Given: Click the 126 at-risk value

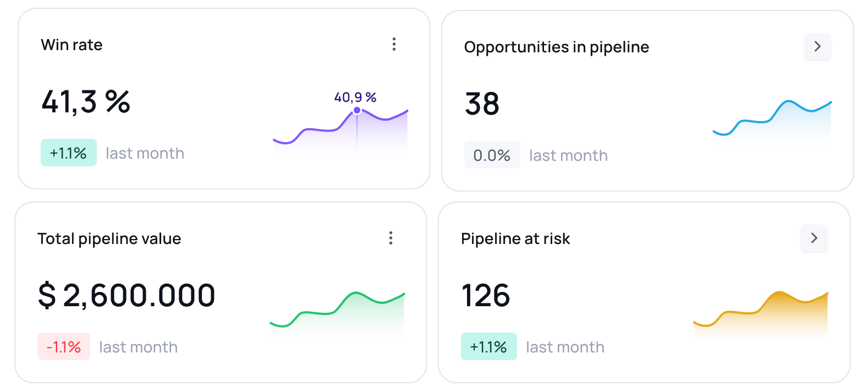Looking at the screenshot, I should [x=486, y=296].
